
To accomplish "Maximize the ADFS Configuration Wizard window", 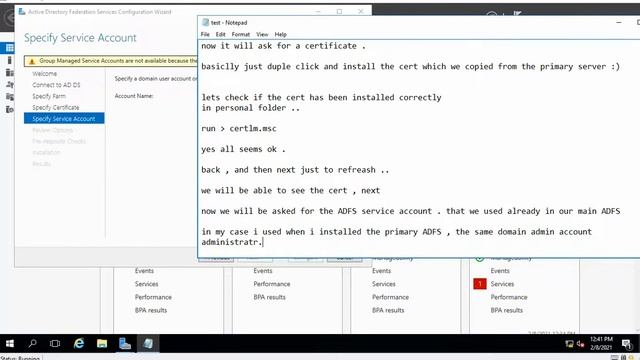I will click(339, 12).
